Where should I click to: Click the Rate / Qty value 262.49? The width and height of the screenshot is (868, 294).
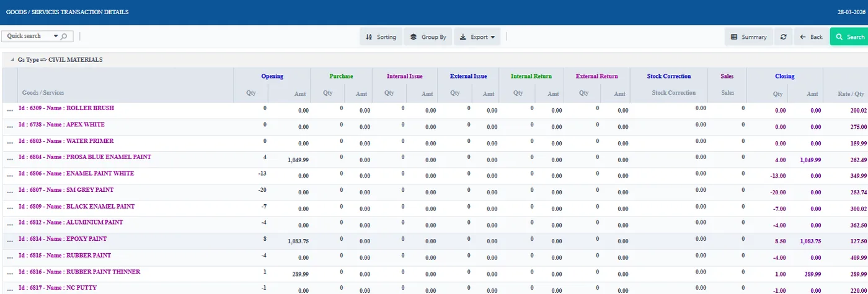pos(859,160)
